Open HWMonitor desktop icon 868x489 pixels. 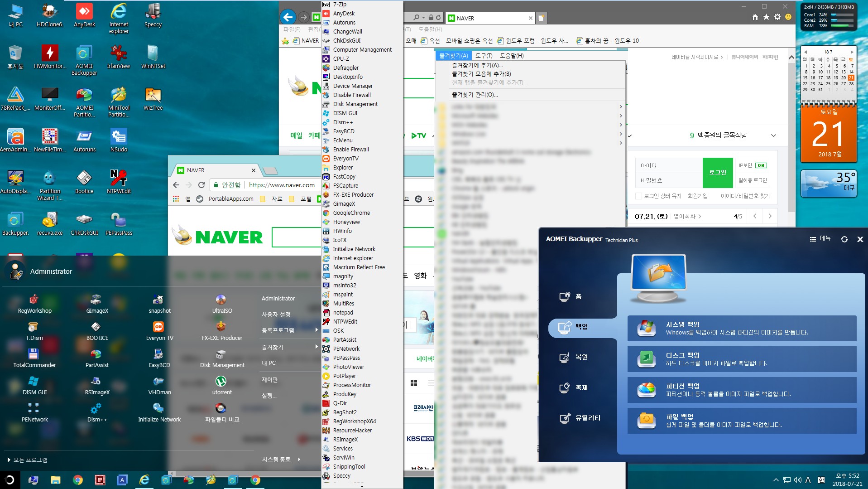50,57
